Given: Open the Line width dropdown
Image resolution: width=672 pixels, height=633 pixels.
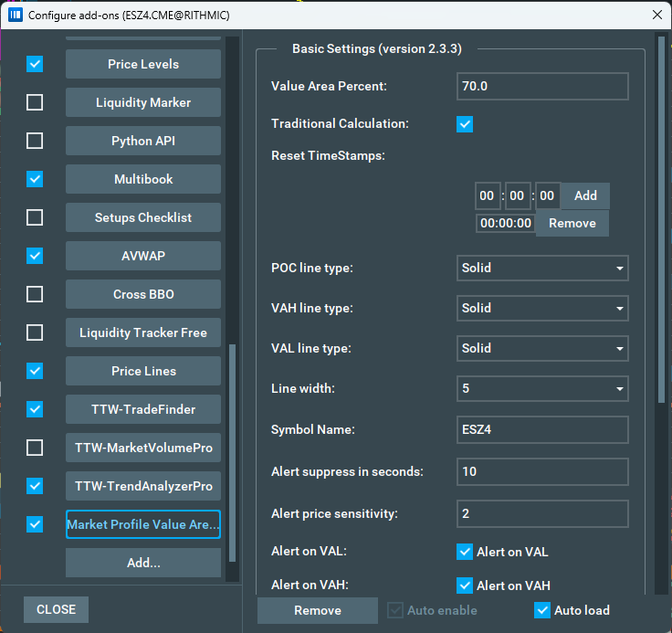Looking at the screenshot, I should [542, 388].
